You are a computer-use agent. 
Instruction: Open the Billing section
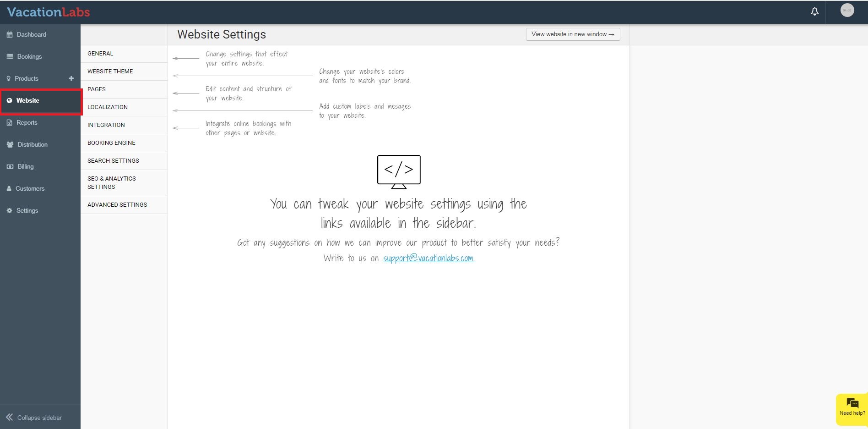pos(25,167)
